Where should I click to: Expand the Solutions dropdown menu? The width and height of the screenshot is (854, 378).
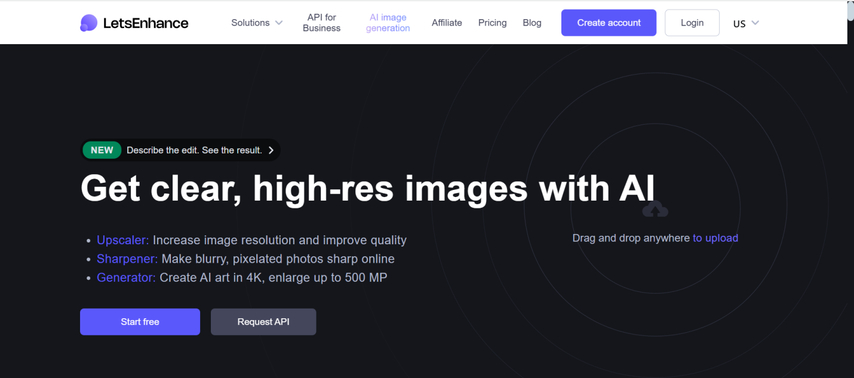point(257,23)
